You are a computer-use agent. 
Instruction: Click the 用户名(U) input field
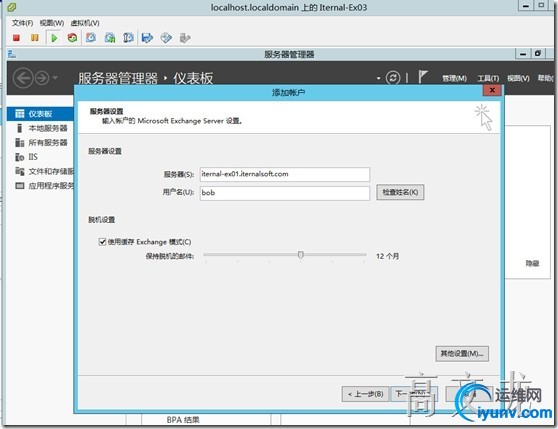coord(285,193)
